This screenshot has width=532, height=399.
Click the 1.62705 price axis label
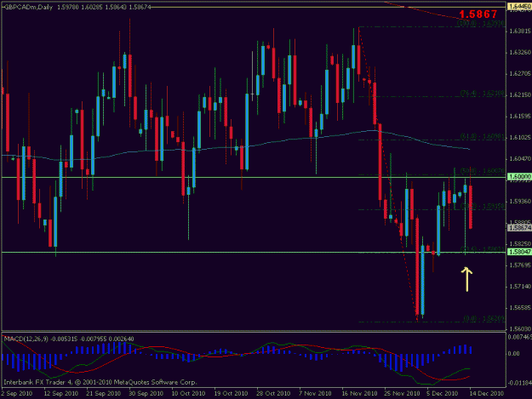pos(520,74)
